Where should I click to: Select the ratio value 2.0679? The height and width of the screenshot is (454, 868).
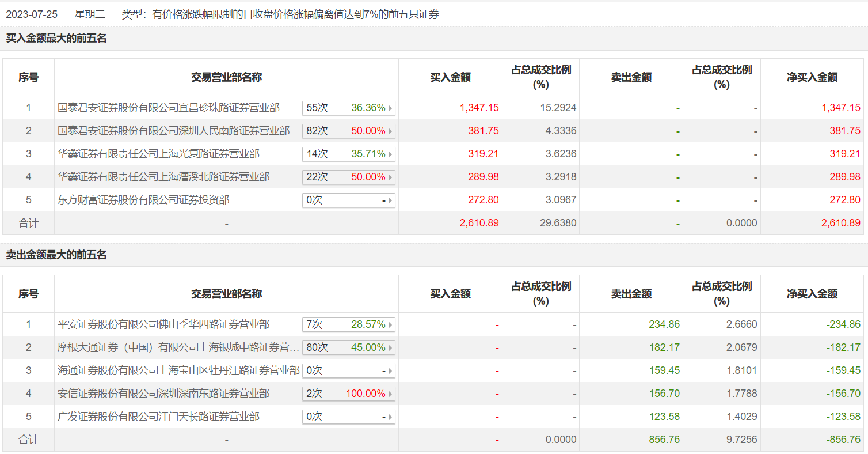pyautogui.click(x=741, y=347)
